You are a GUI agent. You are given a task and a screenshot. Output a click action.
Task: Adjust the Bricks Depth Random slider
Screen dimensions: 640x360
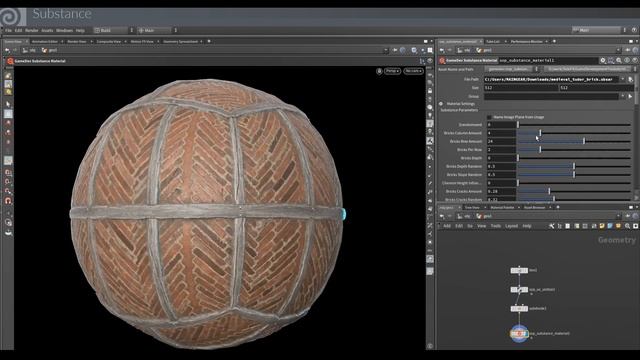coord(575,166)
